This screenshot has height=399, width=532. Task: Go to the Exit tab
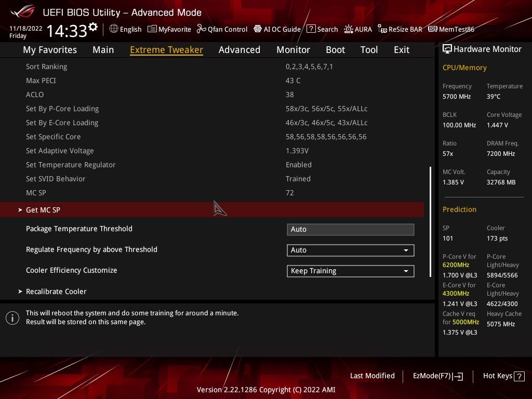point(402,50)
